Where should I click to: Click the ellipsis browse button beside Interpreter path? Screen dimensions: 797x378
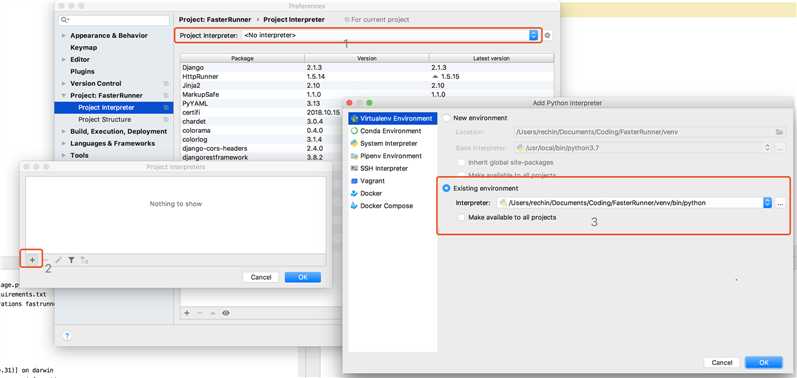click(780, 203)
